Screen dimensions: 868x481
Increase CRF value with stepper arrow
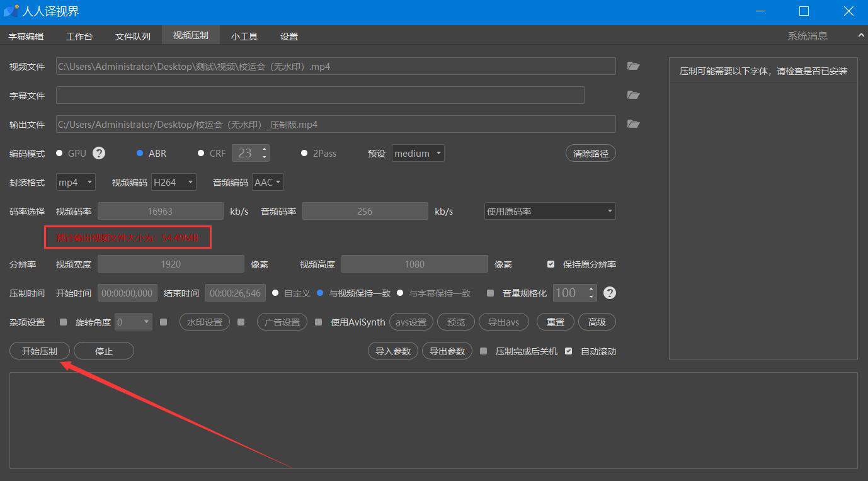coord(265,149)
